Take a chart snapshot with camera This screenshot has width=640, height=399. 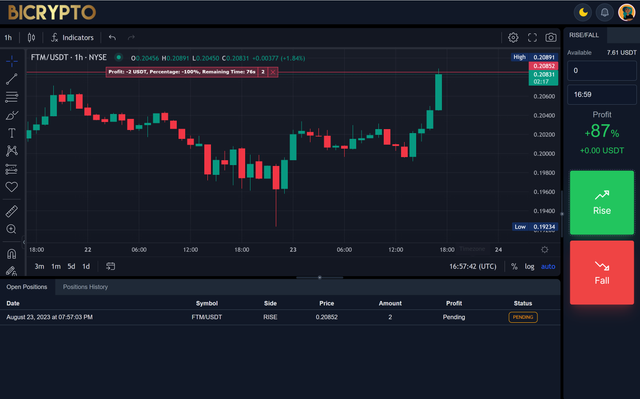coord(551,38)
